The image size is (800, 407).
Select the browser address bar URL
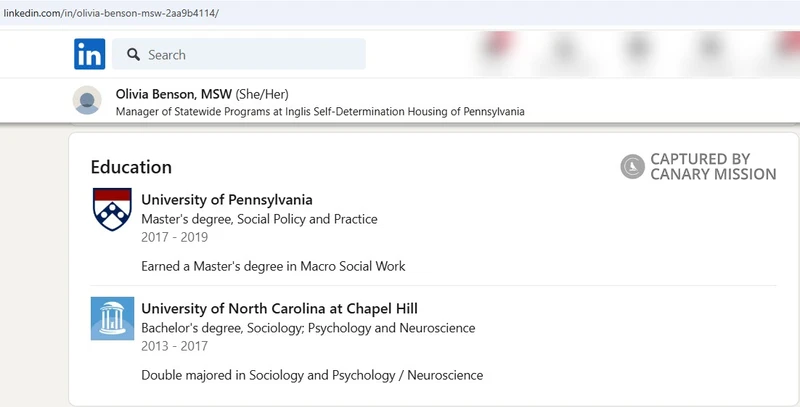[x=110, y=13]
